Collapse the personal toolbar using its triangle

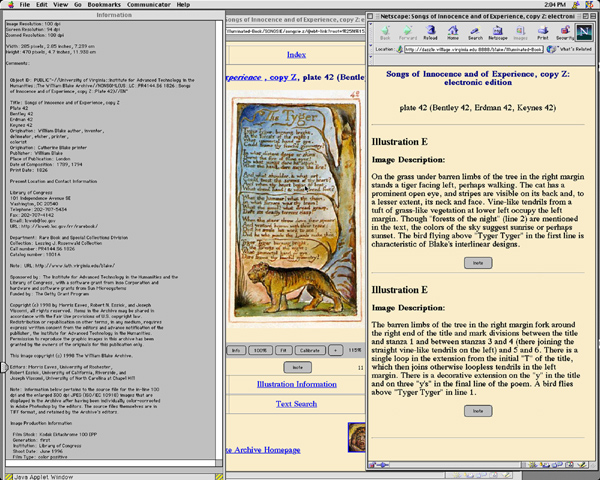(370, 57)
